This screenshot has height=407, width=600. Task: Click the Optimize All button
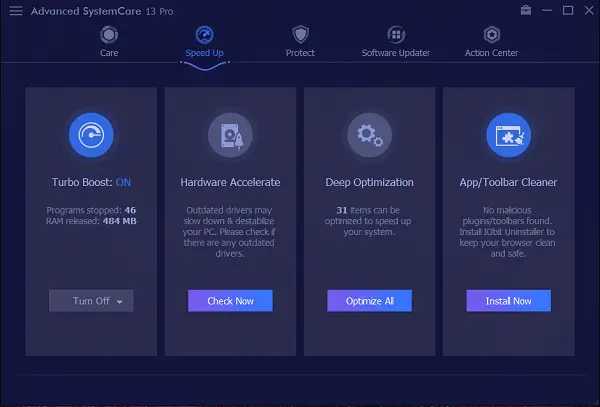[370, 301]
